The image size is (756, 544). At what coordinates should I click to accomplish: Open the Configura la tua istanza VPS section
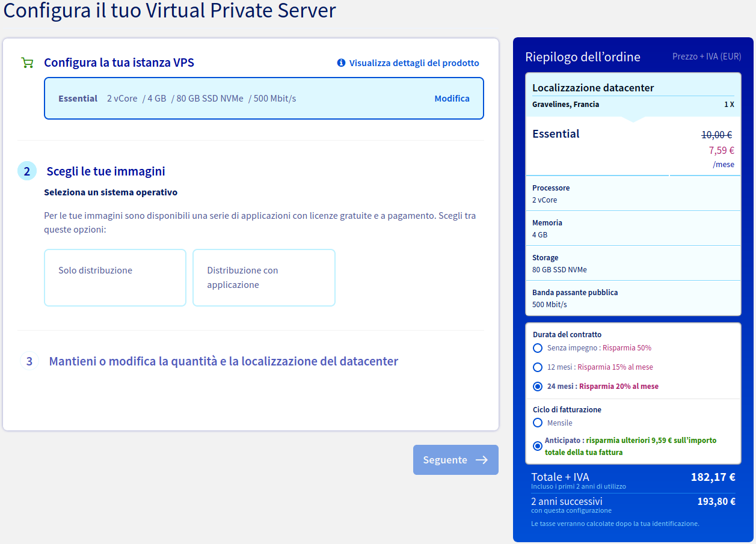point(119,63)
